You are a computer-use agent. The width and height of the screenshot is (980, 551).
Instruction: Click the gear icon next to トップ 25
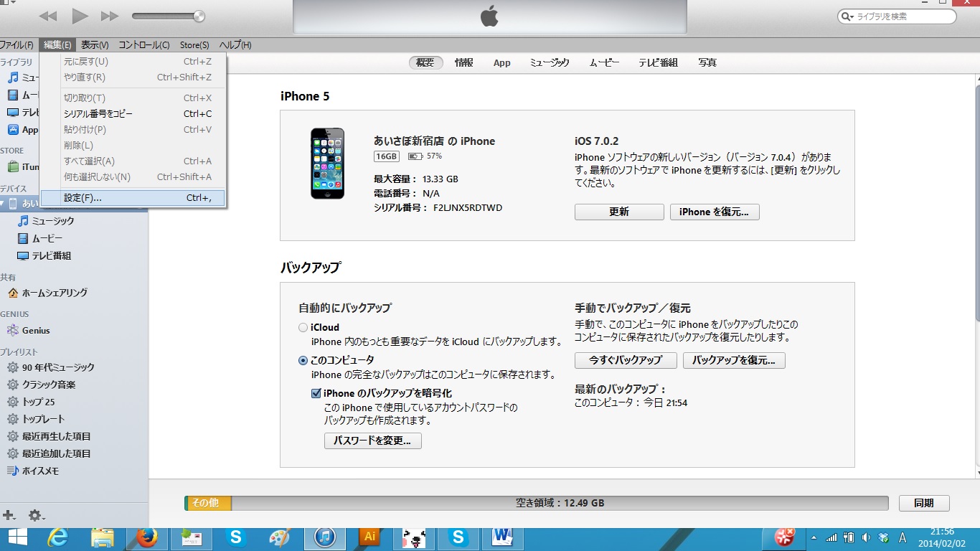[x=13, y=402]
